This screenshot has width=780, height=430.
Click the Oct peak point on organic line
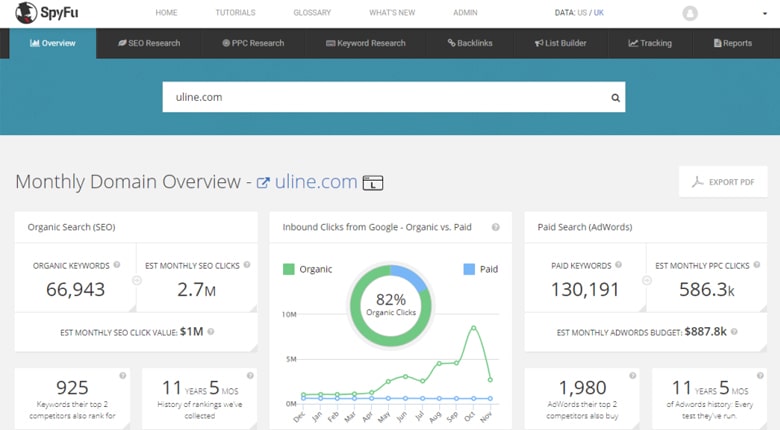click(474, 328)
